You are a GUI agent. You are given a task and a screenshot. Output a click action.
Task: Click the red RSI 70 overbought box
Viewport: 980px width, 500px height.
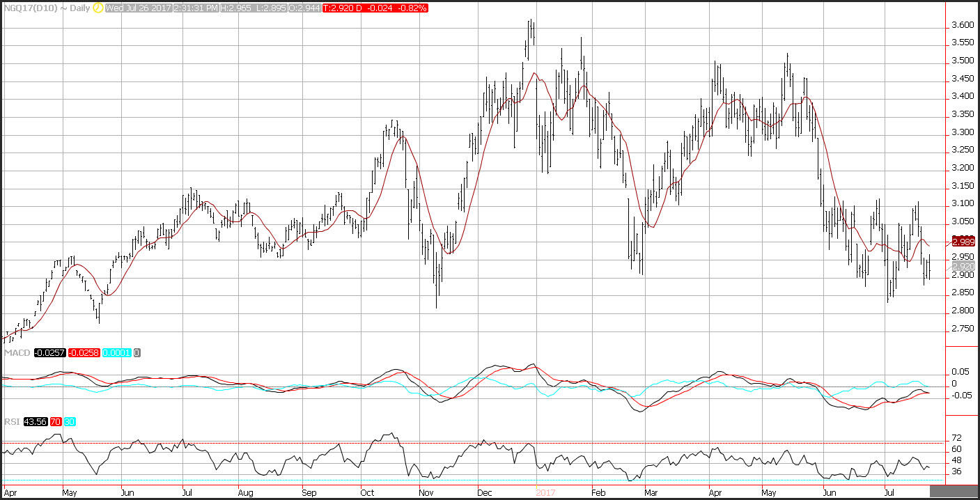click(x=55, y=422)
